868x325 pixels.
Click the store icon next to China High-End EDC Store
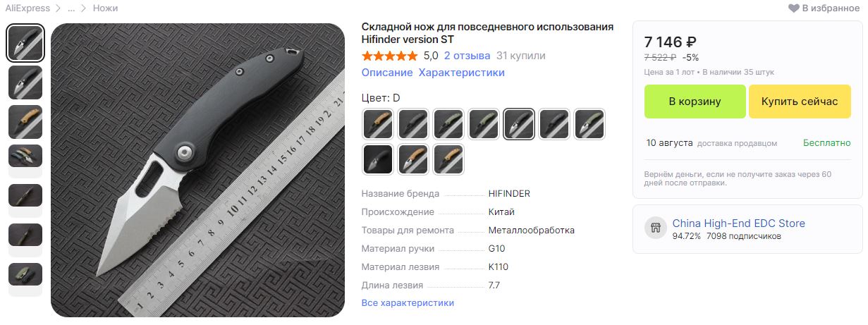pos(655,228)
